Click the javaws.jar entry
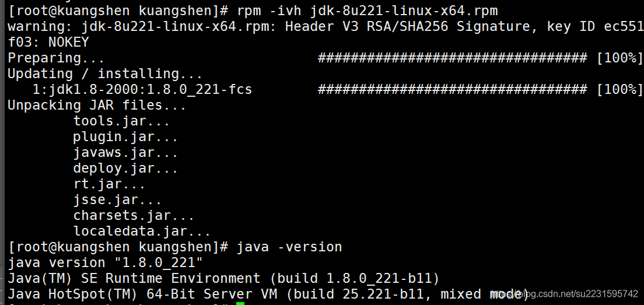 pyautogui.click(x=125, y=152)
